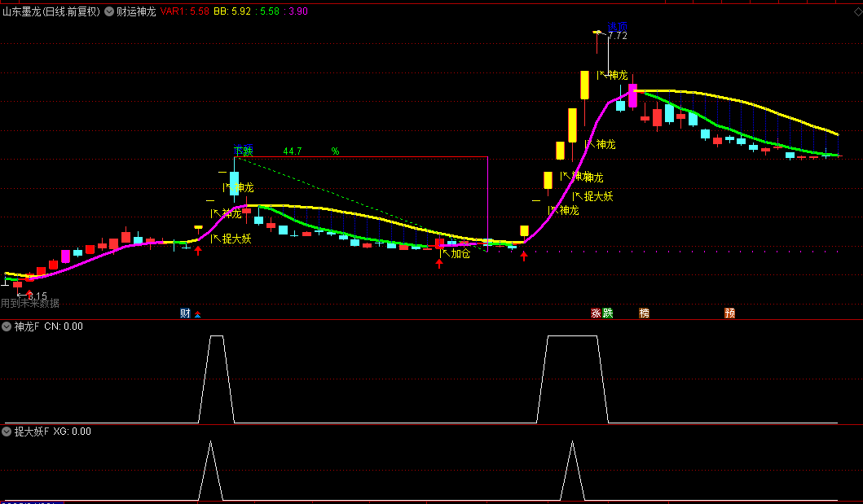Click the 预 marker icon

click(x=730, y=313)
